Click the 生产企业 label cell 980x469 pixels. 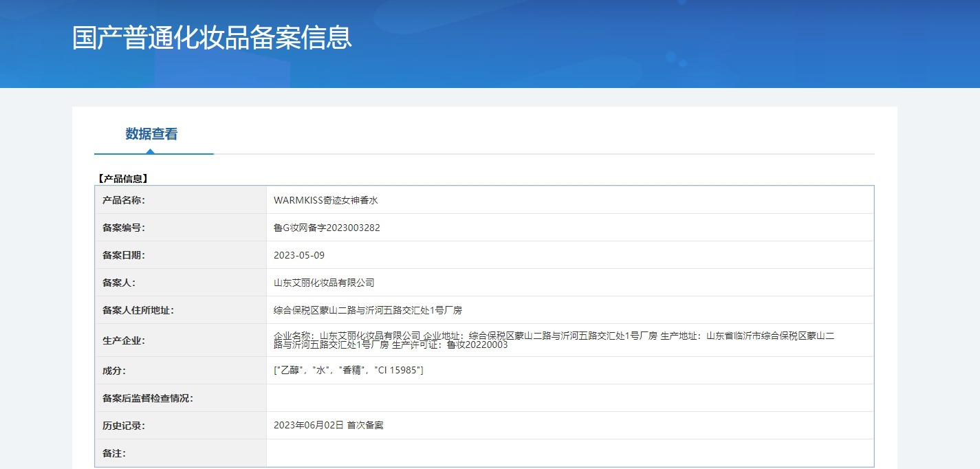click(181, 340)
